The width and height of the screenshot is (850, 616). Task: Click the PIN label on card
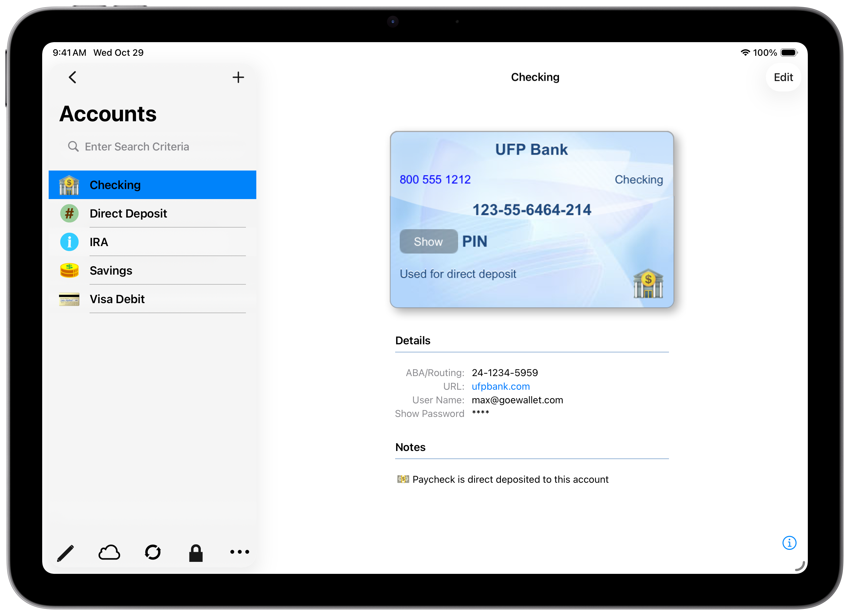474,242
